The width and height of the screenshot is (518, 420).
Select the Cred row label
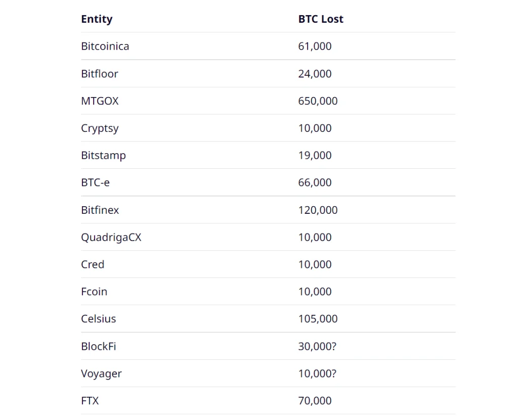pyautogui.click(x=93, y=265)
